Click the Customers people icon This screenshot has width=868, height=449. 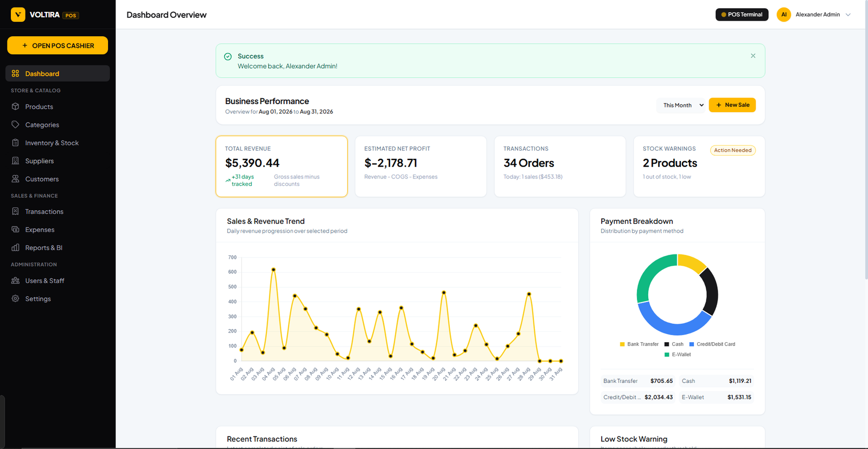point(15,178)
